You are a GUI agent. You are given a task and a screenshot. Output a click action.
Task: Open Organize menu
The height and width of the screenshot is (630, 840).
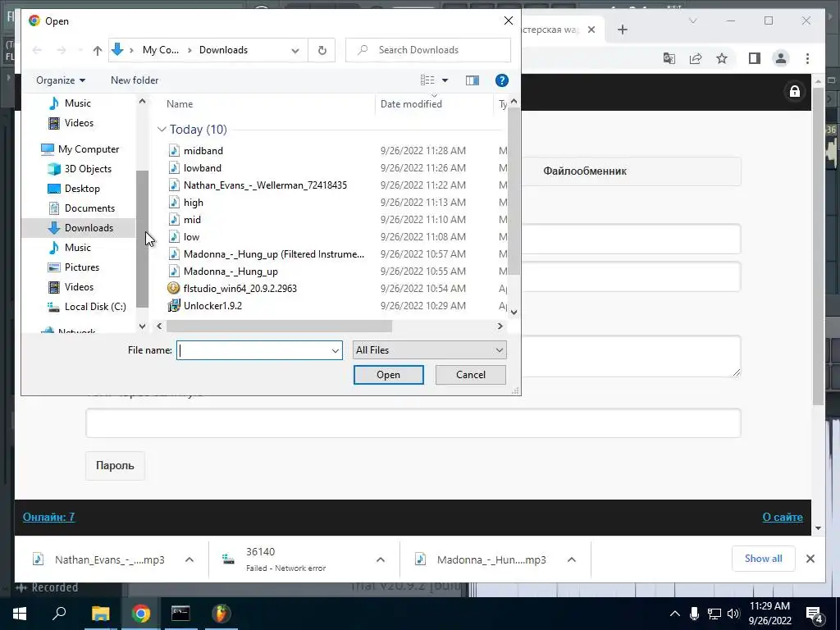tap(61, 80)
